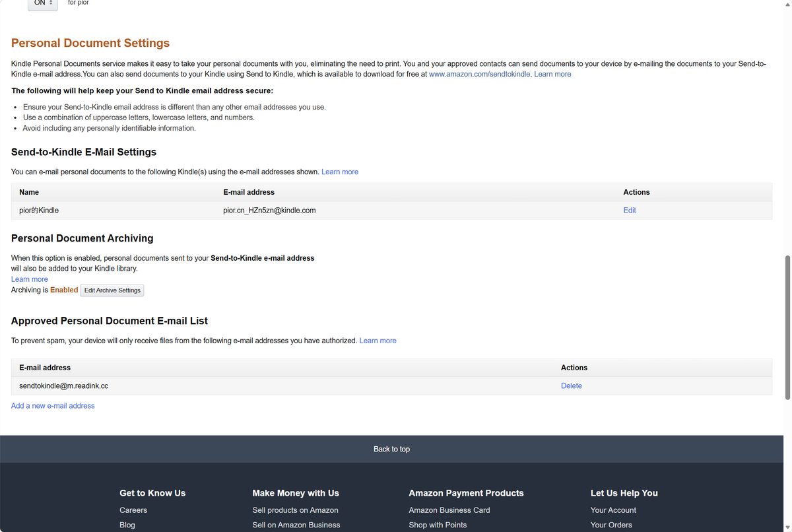Click Learn more after the sendtokindle URL
The width and height of the screenshot is (792, 532).
click(x=552, y=74)
